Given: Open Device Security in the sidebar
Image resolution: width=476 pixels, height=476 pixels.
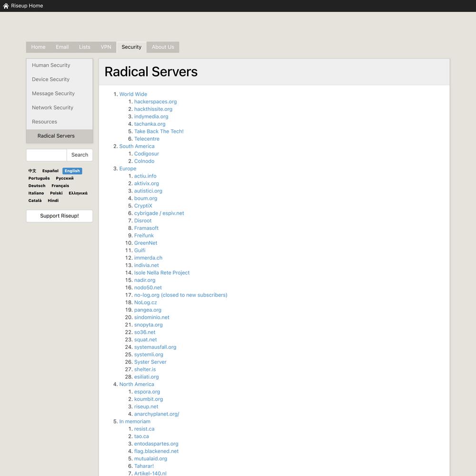Looking at the screenshot, I should click(x=59, y=79).
